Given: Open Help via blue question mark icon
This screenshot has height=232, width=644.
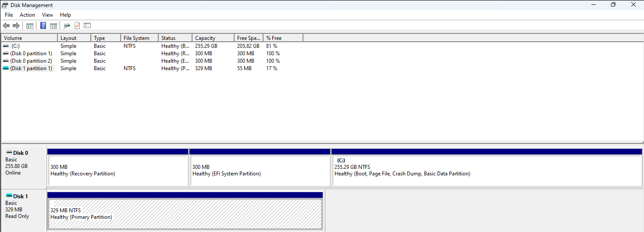Looking at the screenshot, I should (43, 26).
